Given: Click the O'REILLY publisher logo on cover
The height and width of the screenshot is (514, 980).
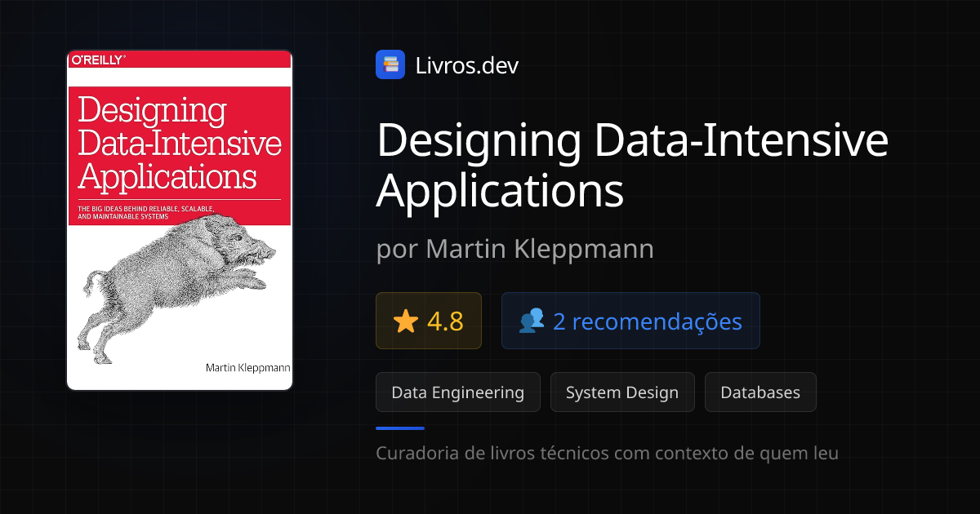Looking at the screenshot, I should 99,60.
